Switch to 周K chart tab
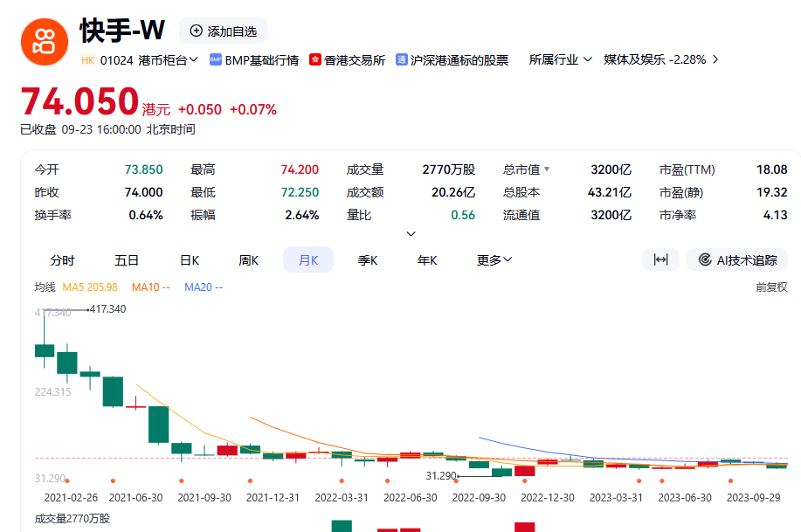801x532 pixels. click(x=249, y=260)
